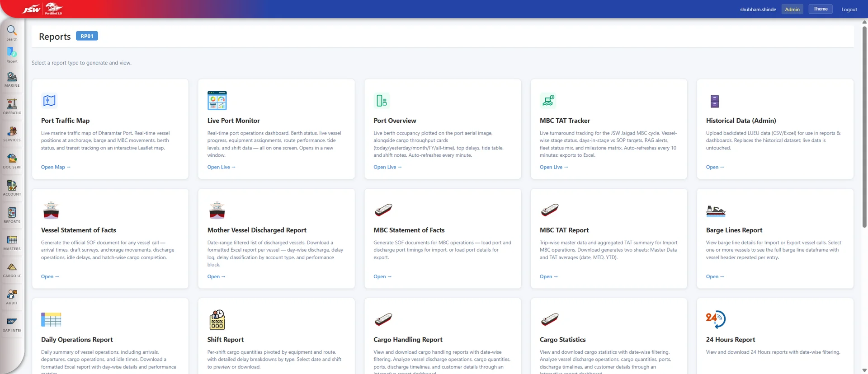Select the Shift Report title
This screenshot has height=374, width=868.
tap(225, 340)
